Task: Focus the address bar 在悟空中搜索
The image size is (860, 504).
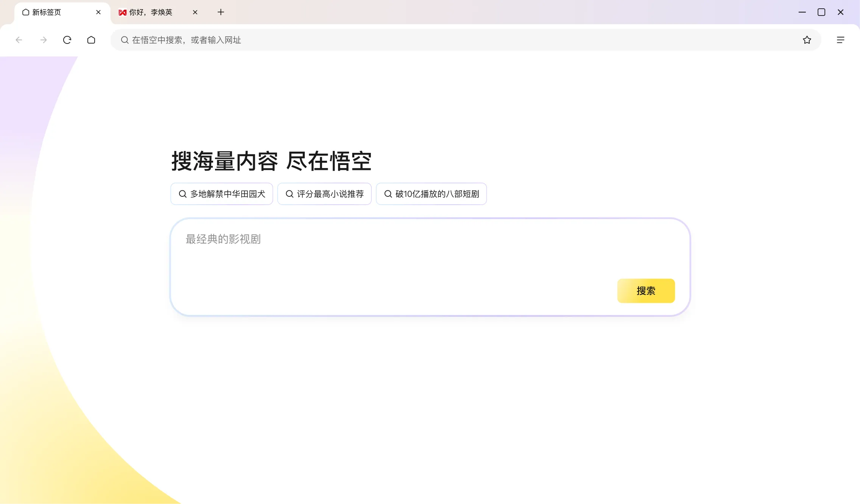Action: click(466, 40)
